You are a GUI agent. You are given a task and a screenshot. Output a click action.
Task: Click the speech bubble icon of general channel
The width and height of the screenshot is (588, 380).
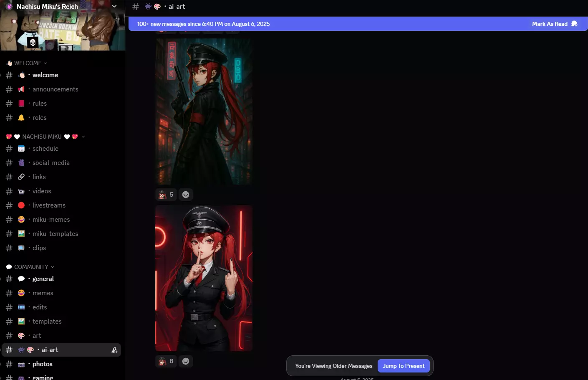[x=21, y=279]
